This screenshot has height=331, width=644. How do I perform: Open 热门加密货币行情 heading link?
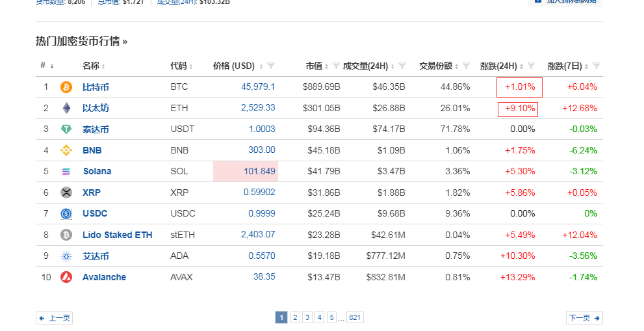81,41
